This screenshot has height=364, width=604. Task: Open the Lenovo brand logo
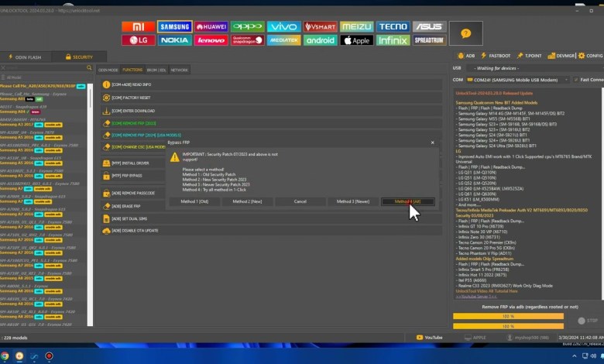[211, 40]
